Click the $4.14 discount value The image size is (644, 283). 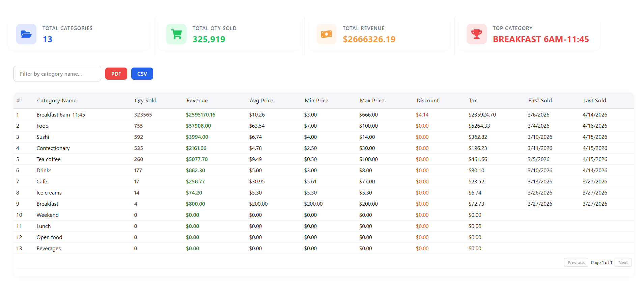tap(422, 114)
